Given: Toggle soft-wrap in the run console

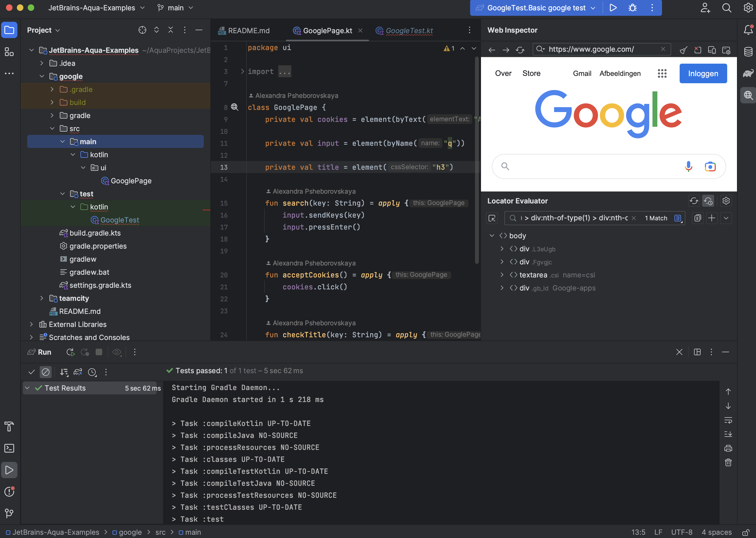Looking at the screenshot, I should [x=728, y=420].
